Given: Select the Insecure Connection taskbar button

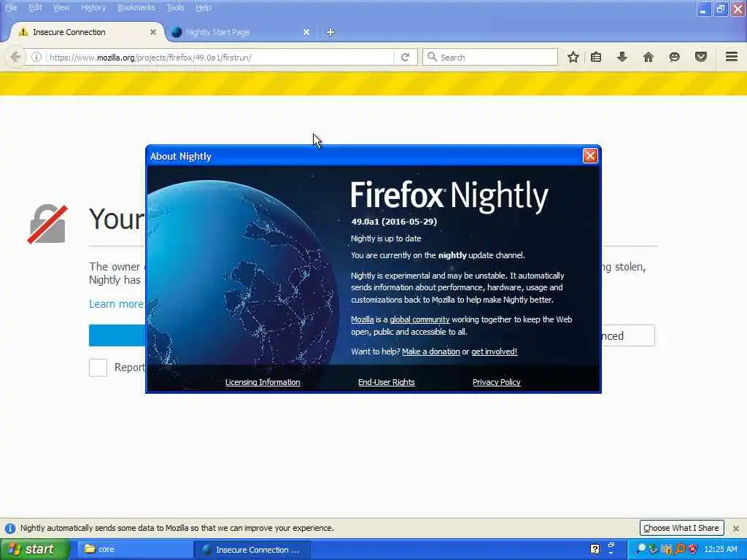Looking at the screenshot, I should coord(252,550).
